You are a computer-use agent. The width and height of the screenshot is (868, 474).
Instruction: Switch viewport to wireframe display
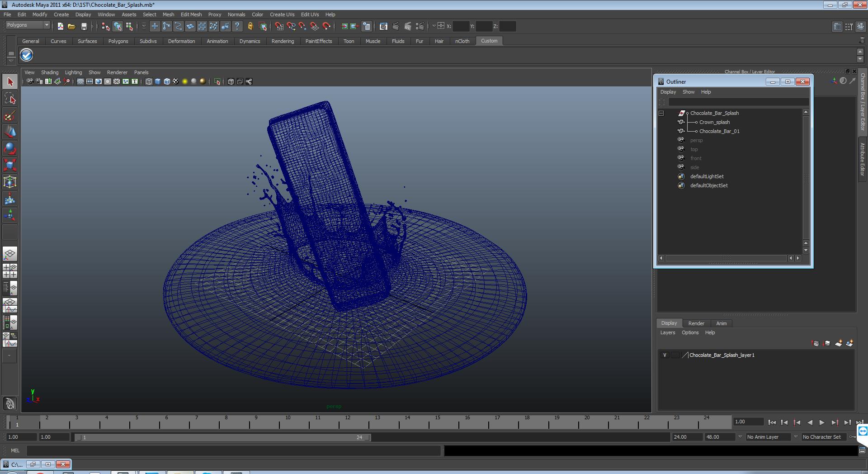click(x=149, y=81)
